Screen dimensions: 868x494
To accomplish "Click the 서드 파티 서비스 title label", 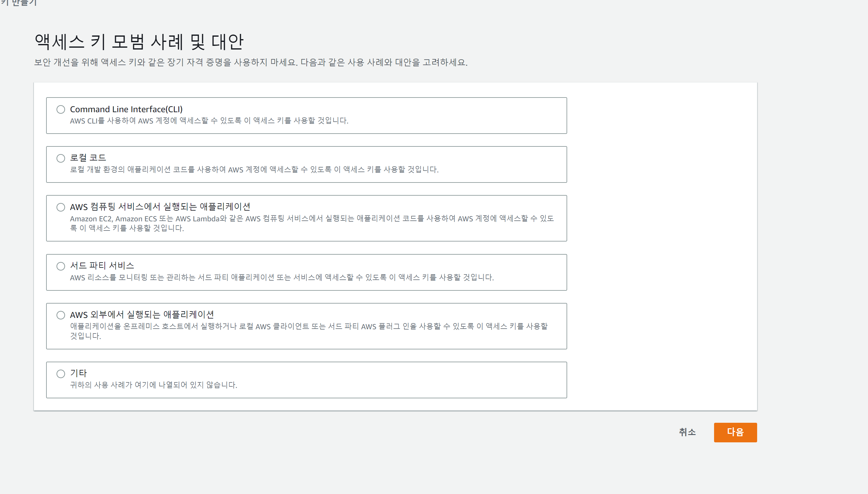I will click(x=102, y=266).
